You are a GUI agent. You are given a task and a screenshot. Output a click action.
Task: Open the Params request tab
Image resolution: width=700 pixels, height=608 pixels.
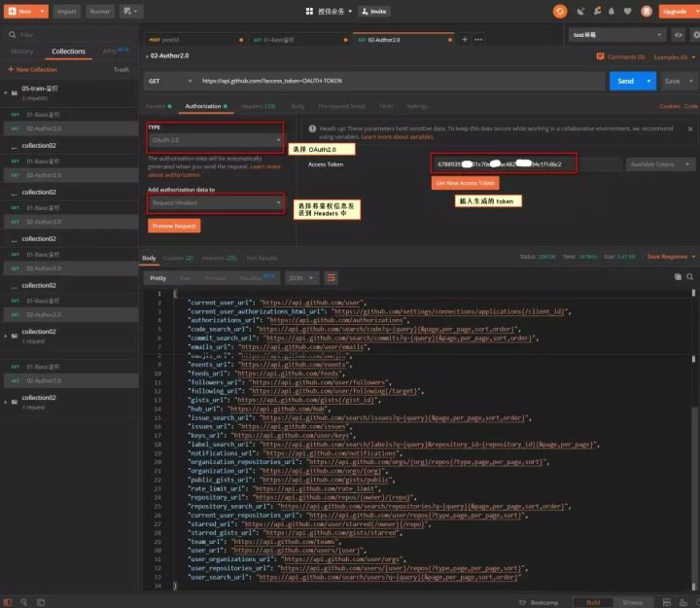click(x=158, y=106)
